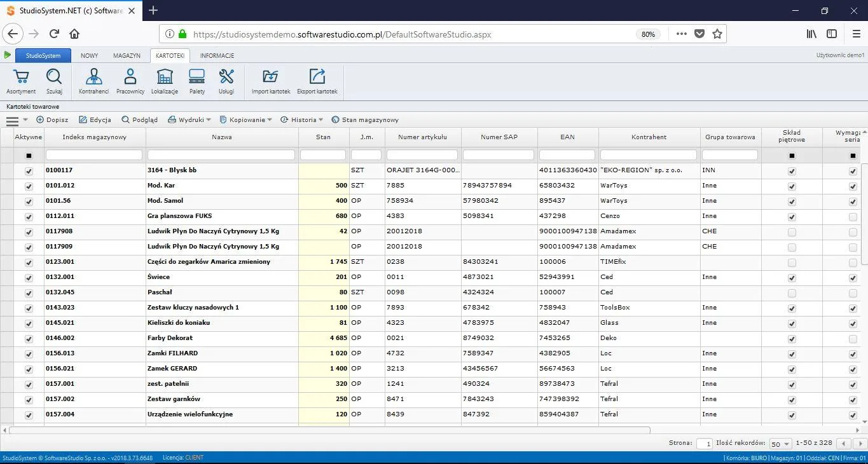Toggle Skład piętrowe checkbox for Paschał row
Screen dimensions: 868x464
pyautogui.click(x=792, y=293)
